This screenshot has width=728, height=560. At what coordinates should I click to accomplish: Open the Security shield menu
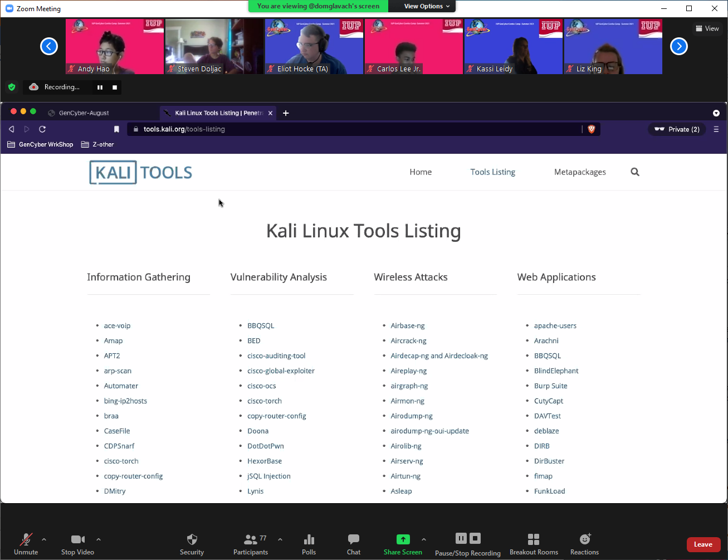[192, 544]
